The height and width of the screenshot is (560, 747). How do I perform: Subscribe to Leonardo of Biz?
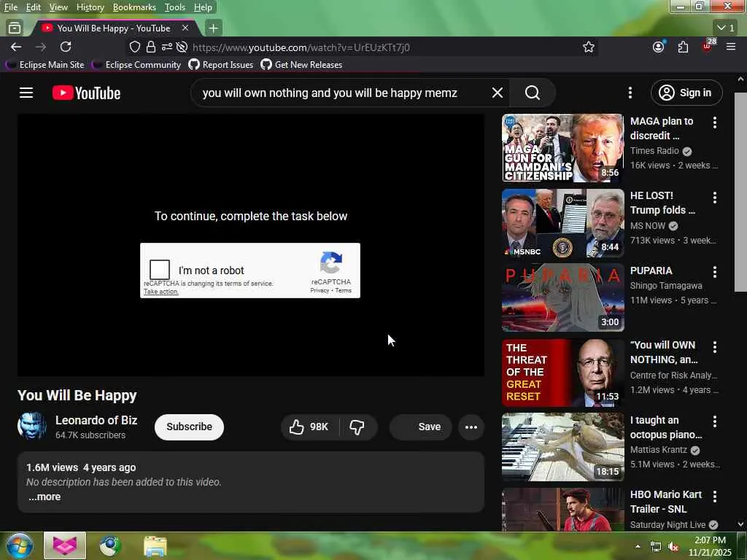pos(189,427)
